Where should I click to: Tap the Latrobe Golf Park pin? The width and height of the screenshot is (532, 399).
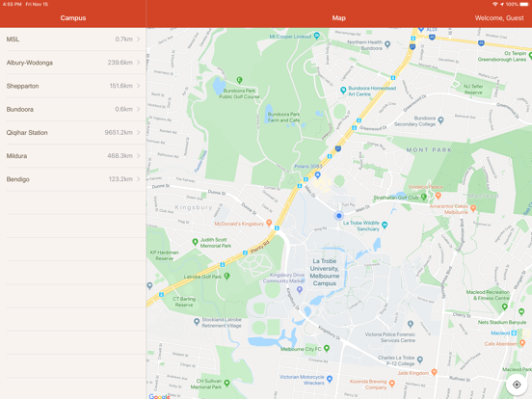click(x=227, y=276)
